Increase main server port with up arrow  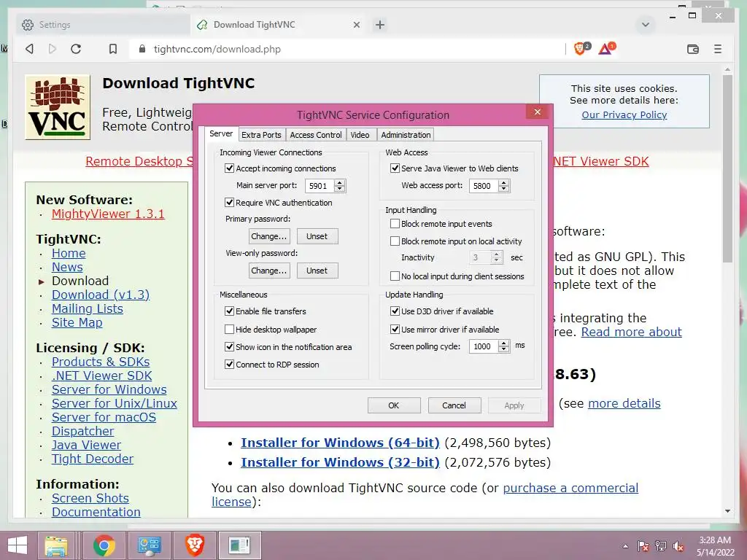click(340, 182)
